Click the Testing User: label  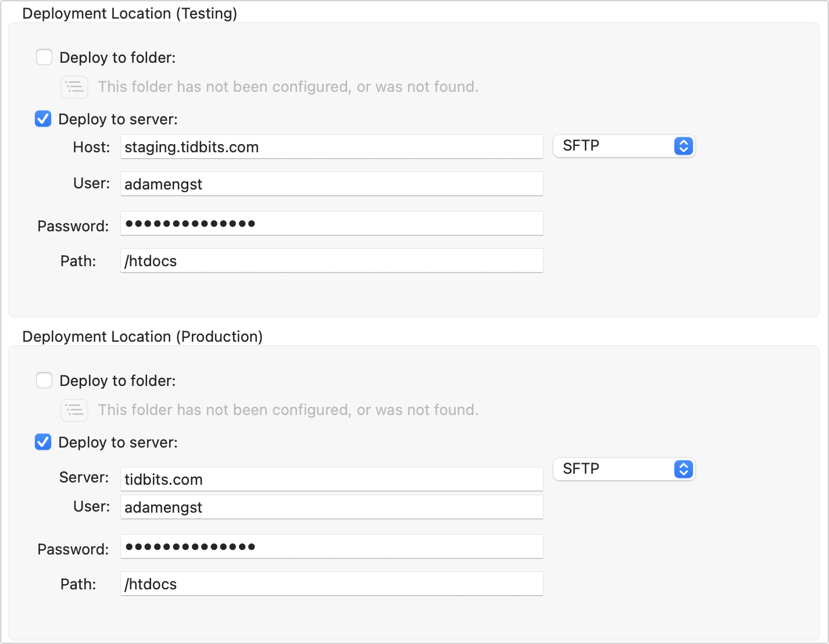(92, 183)
